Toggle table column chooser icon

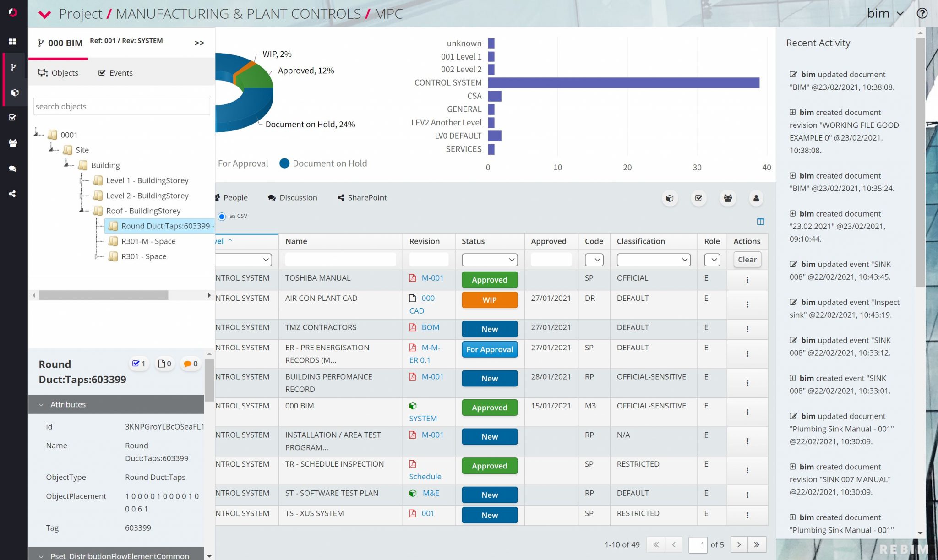[760, 222]
